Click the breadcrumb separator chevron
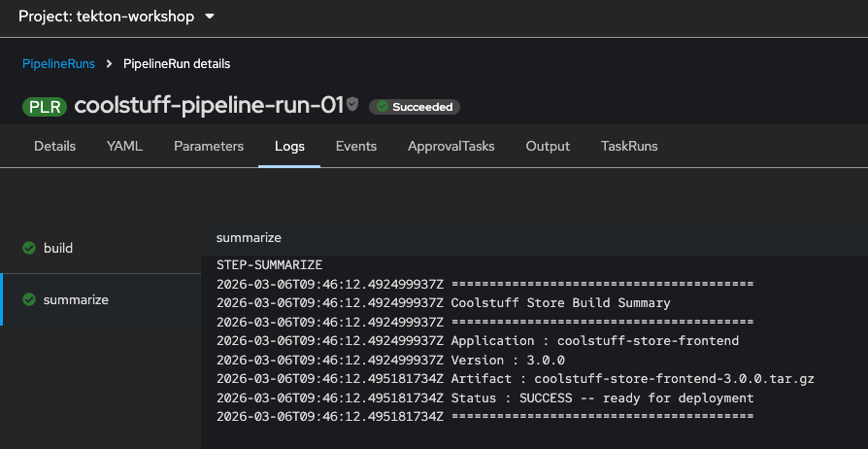This screenshot has width=868, height=449. point(109,64)
